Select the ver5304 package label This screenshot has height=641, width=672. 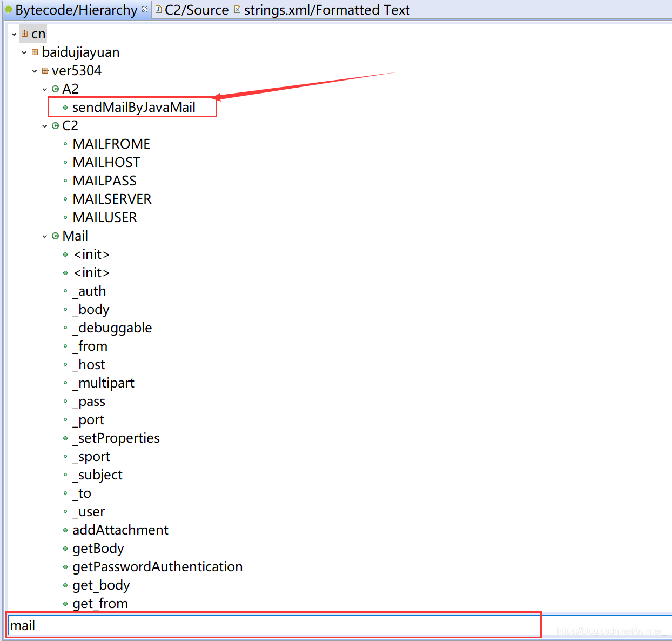tap(77, 70)
